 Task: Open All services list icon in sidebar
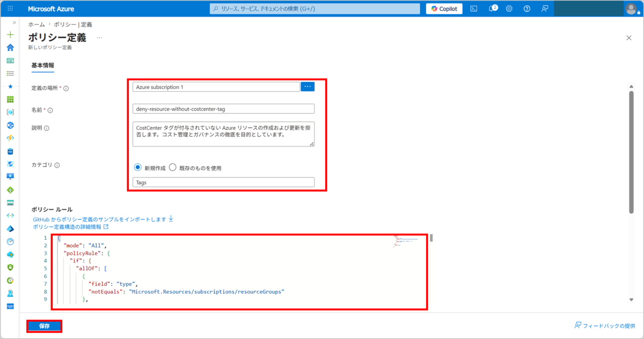[10, 73]
